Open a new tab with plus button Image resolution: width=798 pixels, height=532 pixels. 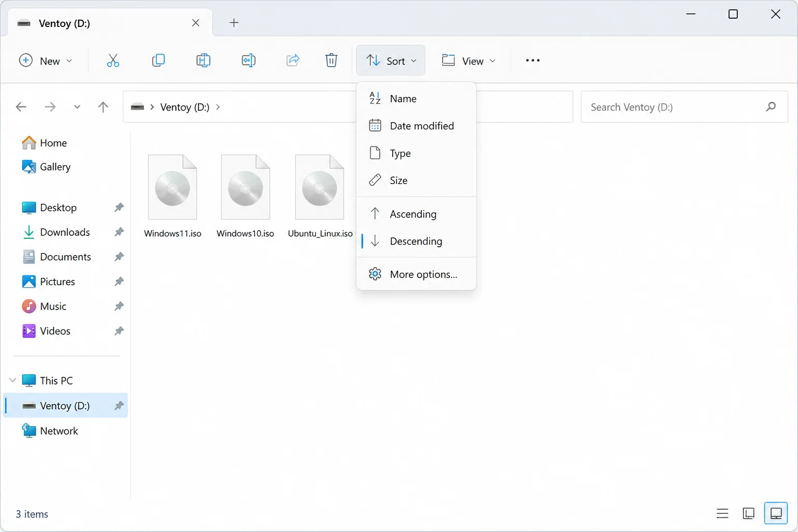(x=234, y=22)
